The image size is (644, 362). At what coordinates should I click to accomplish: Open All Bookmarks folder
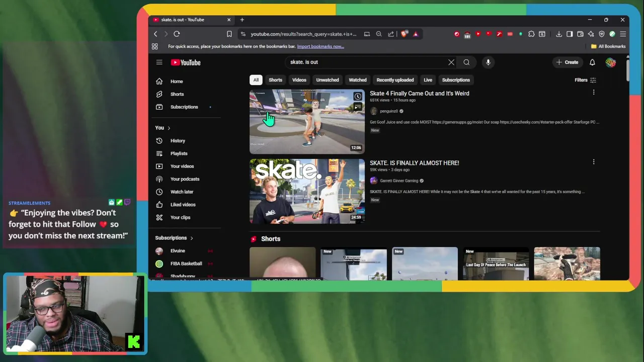click(608, 46)
